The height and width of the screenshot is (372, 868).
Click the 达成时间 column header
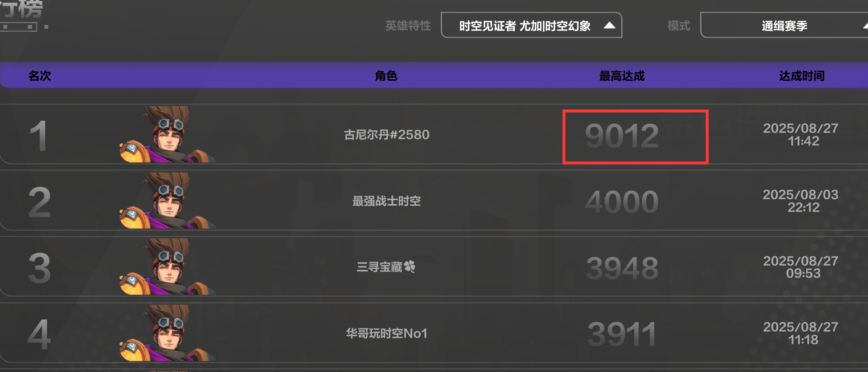(802, 76)
